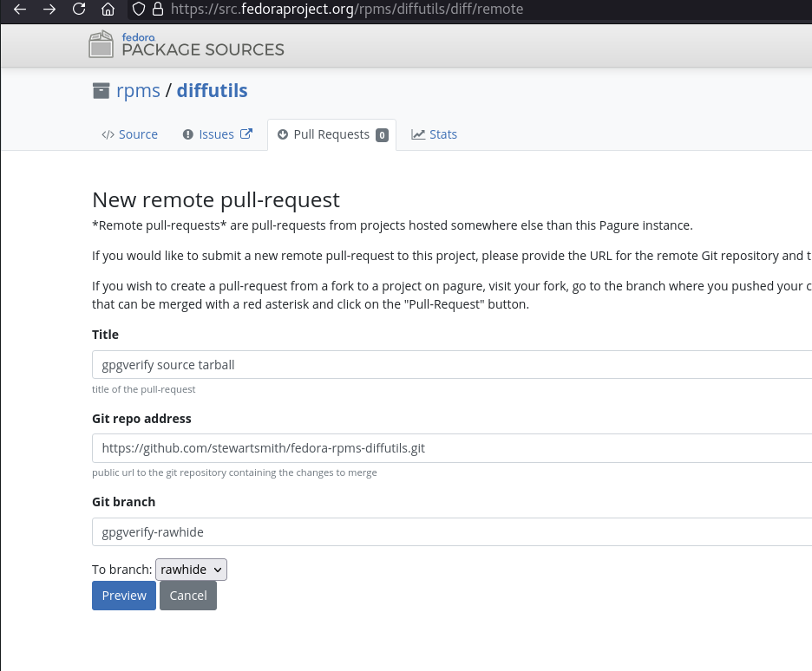
Task: Focus the Git repo address field
Action: click(x=452, y=448)
